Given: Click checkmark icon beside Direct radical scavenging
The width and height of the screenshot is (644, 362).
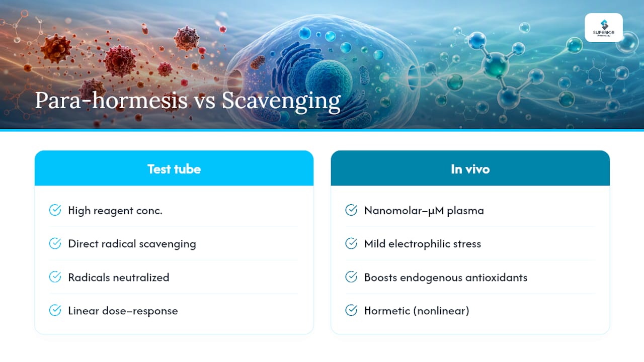Looking at the screenshot, I should [x=55, y=244].
